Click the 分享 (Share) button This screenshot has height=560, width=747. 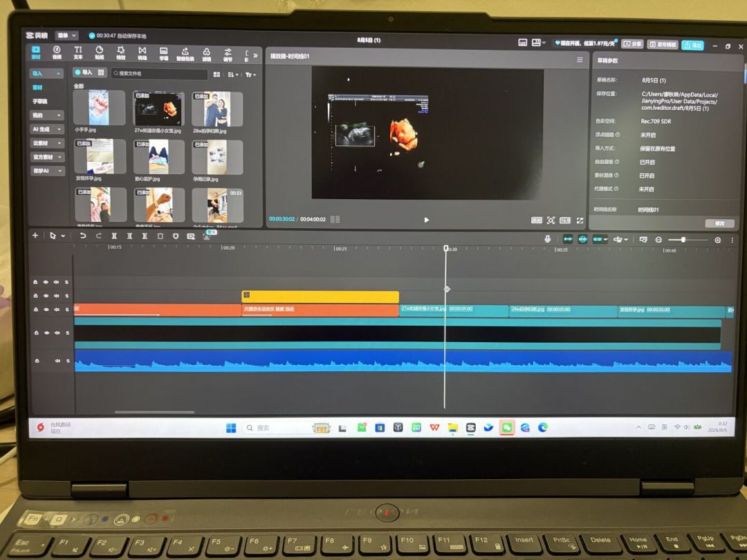pyautogui.click(x=633, y=44)
